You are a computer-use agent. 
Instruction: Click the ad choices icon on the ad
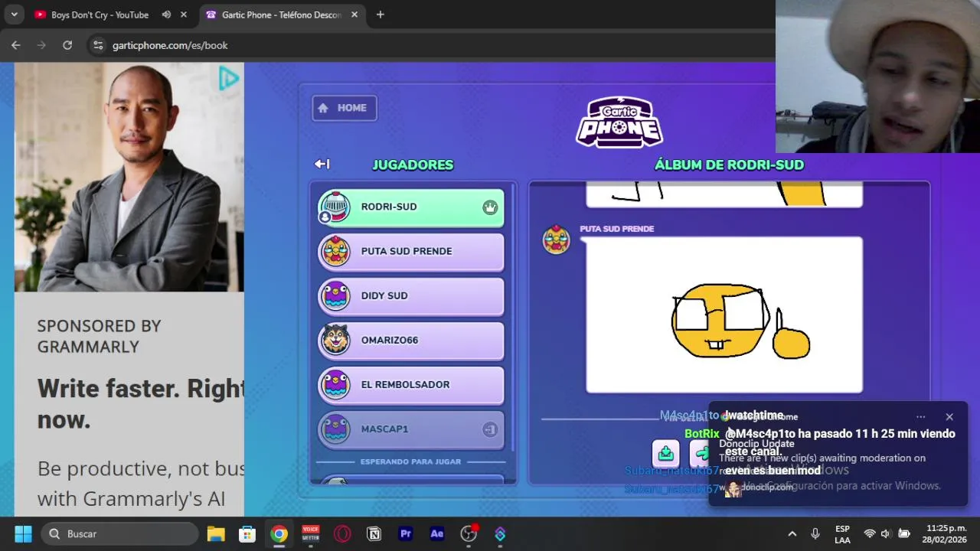tap(229, 78)
